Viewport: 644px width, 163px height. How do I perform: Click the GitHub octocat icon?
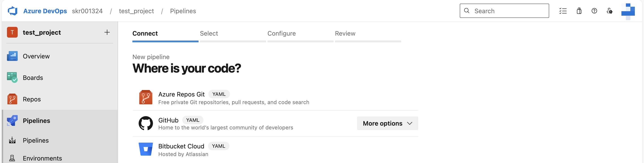[146, 123]
